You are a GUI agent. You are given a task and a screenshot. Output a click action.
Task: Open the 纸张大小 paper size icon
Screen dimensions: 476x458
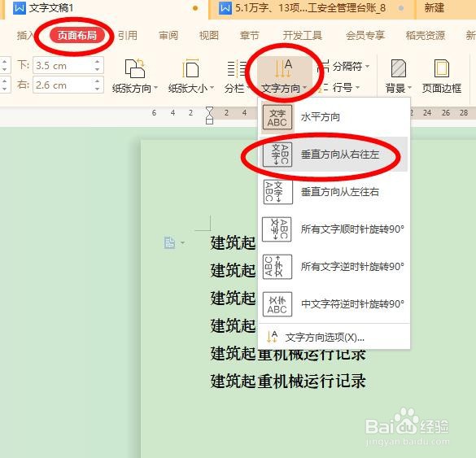coord(190,68)
